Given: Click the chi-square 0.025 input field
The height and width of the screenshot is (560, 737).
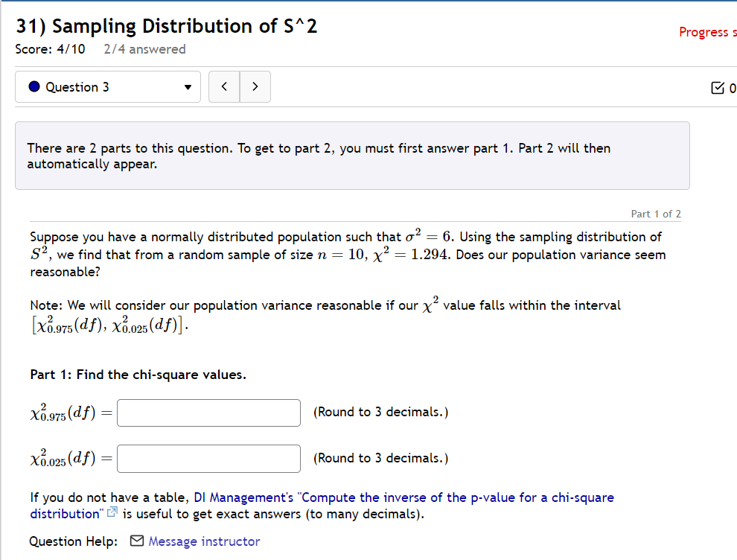Looking at the screenshot, I should [x=208, y=459].
